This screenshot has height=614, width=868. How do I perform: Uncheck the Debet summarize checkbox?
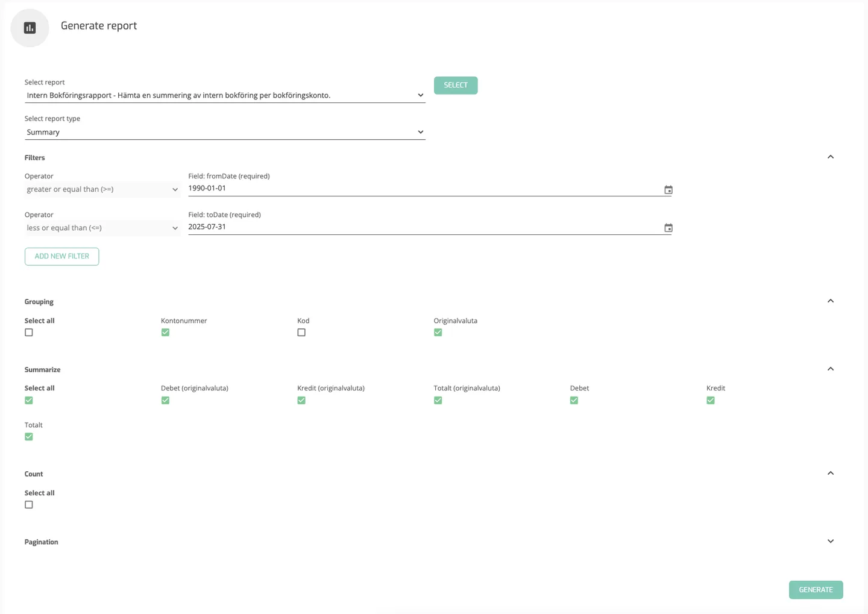(574, 401)
